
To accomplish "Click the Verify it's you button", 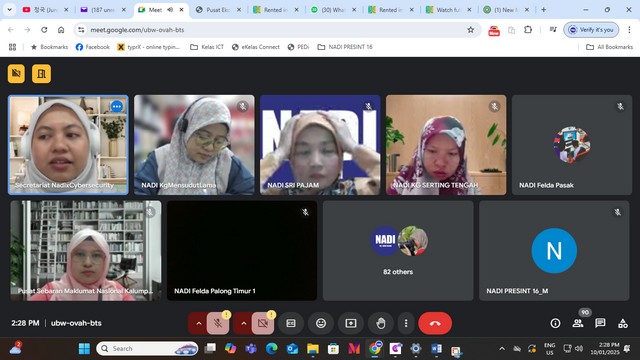I will coord(591,30).
